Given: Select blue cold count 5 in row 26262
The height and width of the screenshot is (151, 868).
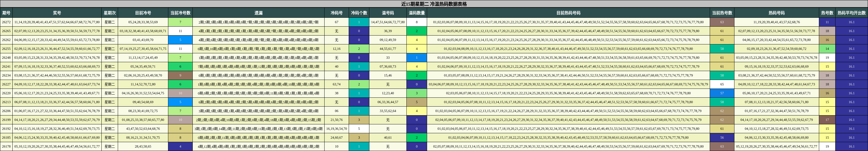Looking at the screenshot, I should [180, 40].
